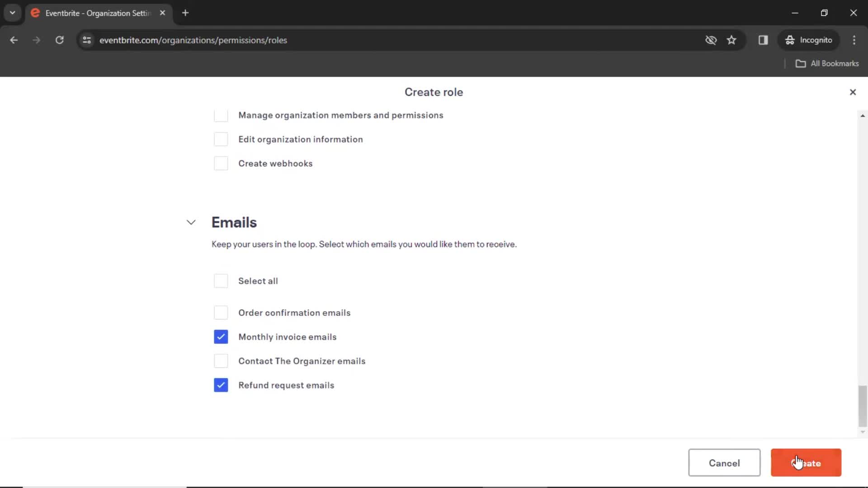
Task: Toggle the Refund request emails checkbox
Action: point(221,385)
